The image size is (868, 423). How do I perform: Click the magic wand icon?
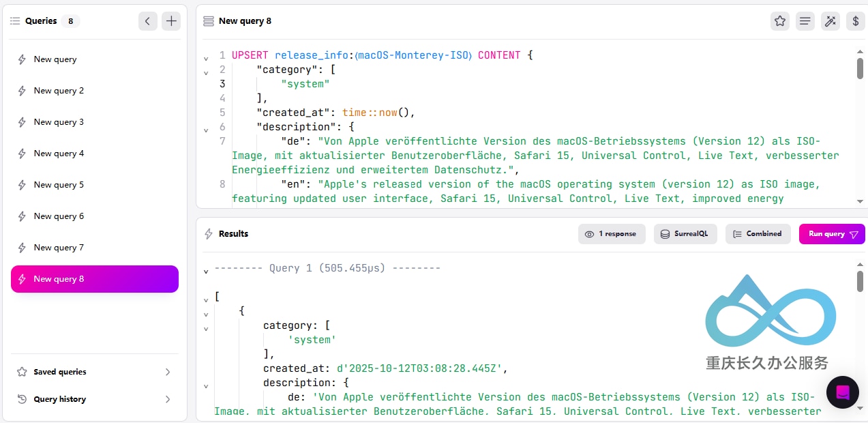[830, 21]
